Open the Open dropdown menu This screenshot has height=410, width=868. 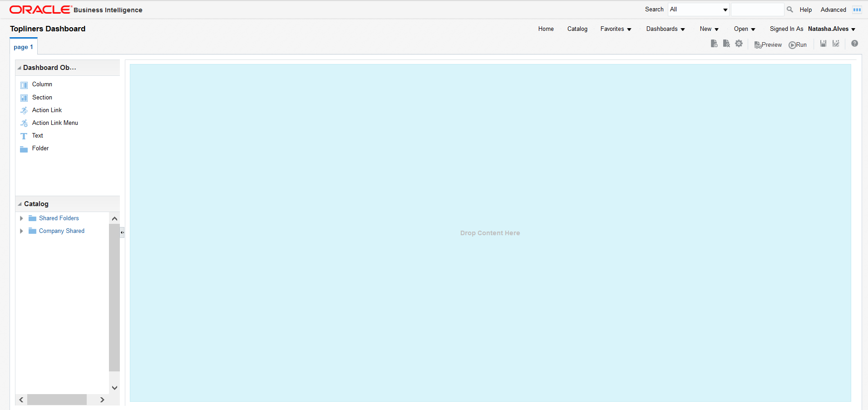[x=745, y=29]
